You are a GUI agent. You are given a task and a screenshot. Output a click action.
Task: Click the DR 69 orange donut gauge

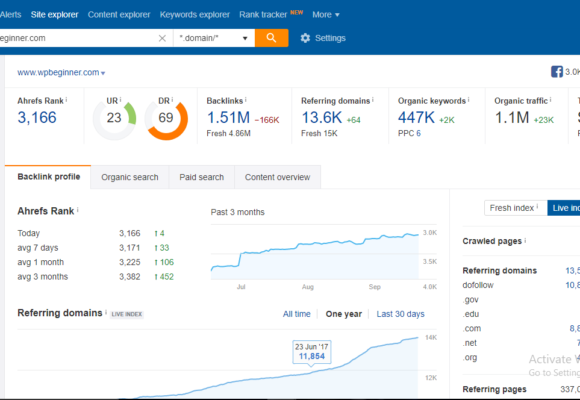pyautogui.click(x=166, y=118)
